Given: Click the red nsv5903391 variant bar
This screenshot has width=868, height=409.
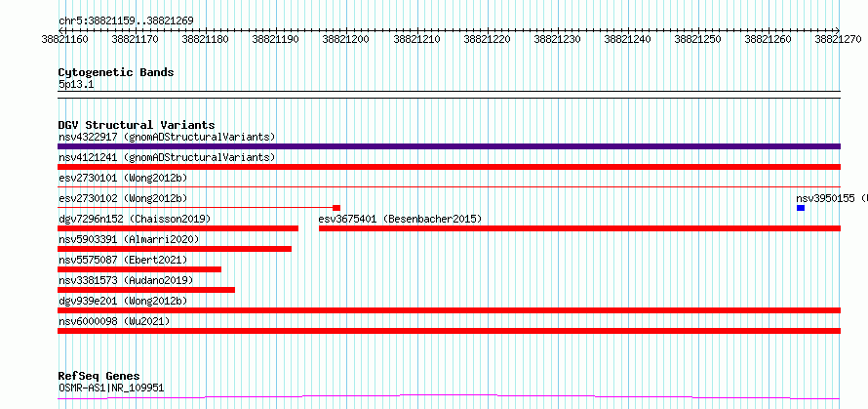Looking at the screenshot, I should click(x=175, y=249).
